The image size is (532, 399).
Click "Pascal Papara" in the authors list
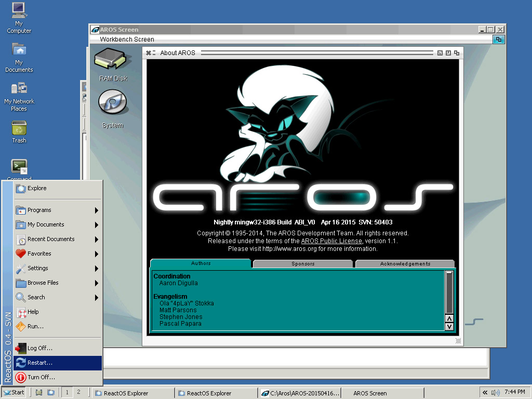point(180,324)
